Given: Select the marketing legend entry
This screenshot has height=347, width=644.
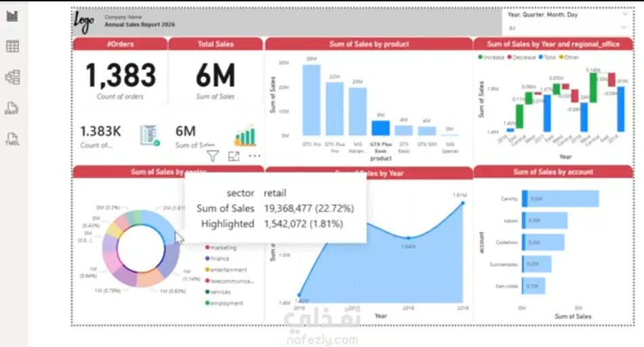Looking at the screenshot, I should (x=221, y=247).
